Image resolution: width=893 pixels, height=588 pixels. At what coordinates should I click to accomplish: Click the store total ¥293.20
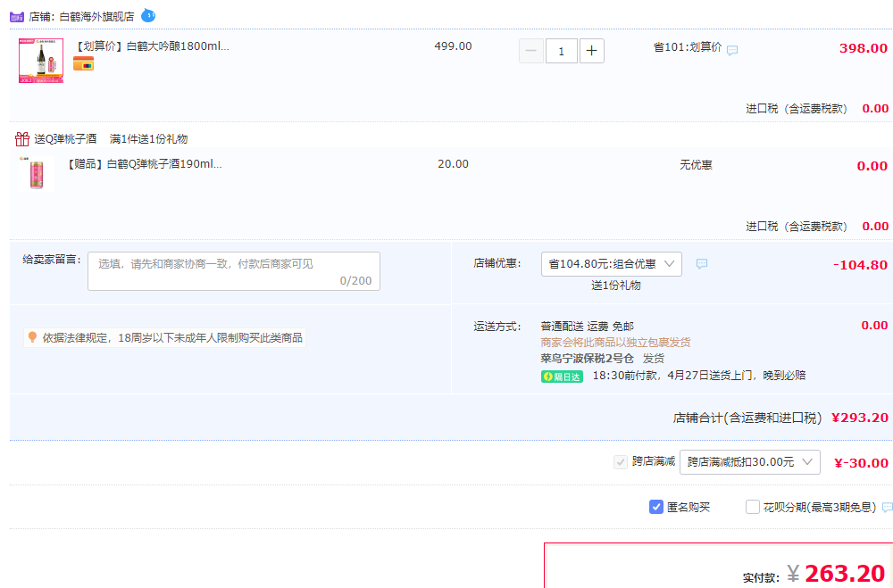(860, 418)
